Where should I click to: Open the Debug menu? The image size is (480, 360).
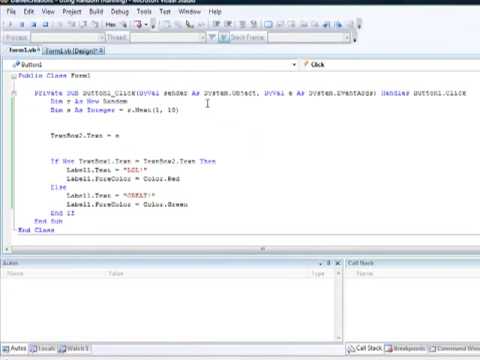pos(120,12)
